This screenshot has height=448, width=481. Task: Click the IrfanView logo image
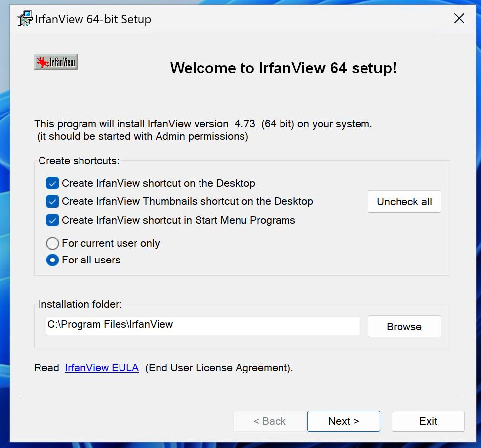coord(56,62)
